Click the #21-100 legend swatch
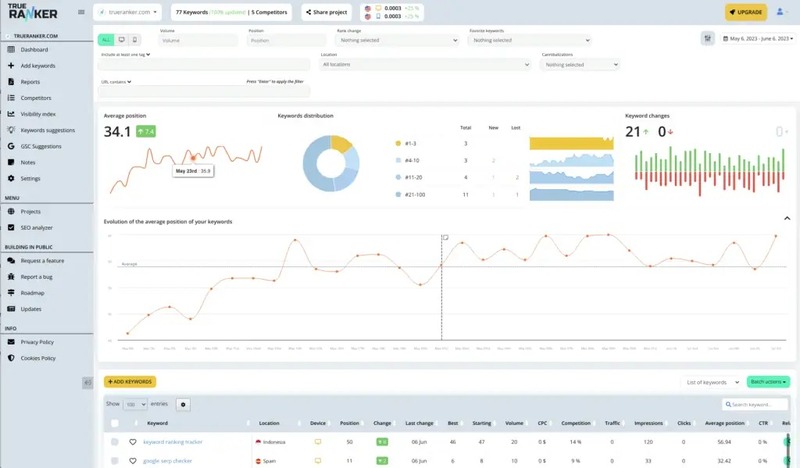 (398, 194)
